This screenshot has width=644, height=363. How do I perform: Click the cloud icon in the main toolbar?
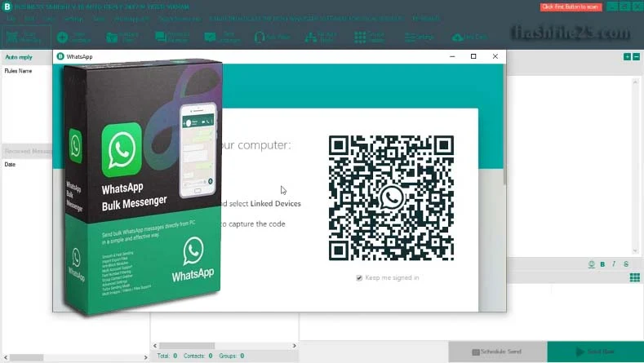pyautogui.click(x=457, y=38)
